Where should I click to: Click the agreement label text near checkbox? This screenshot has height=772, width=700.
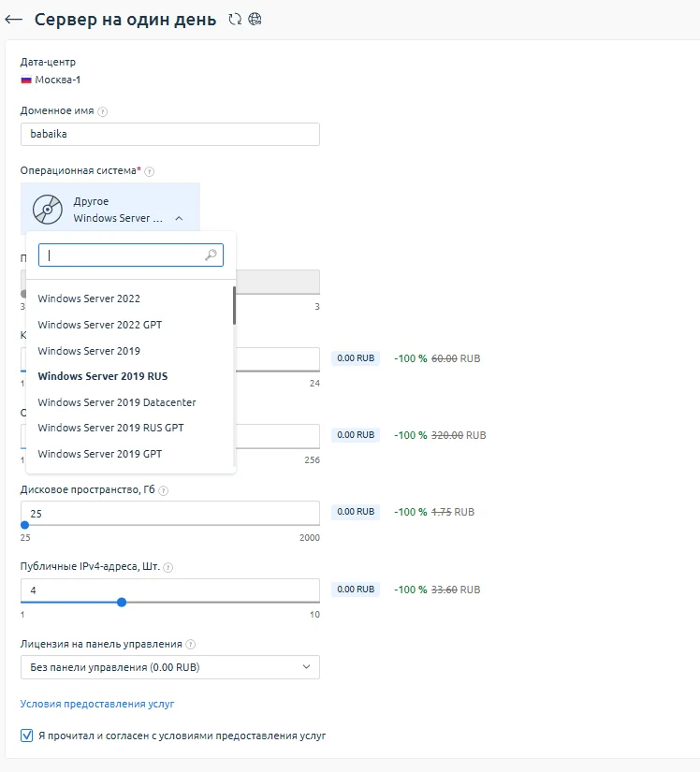(x=182, y=736)
